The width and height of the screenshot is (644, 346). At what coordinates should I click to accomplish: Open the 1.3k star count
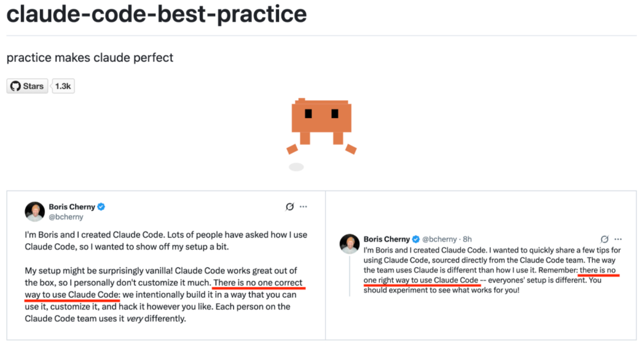pyautogui.click(x=63, y=86)
